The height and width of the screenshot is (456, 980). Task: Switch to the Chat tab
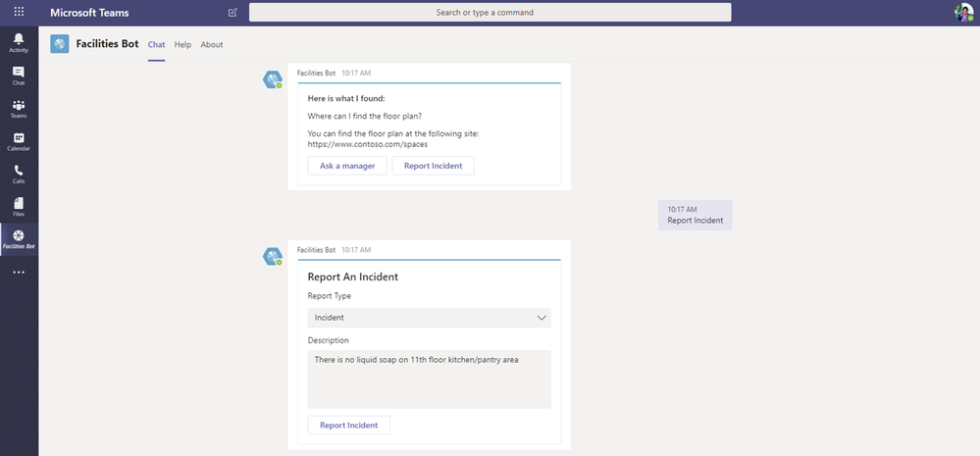tap(156, 44)
